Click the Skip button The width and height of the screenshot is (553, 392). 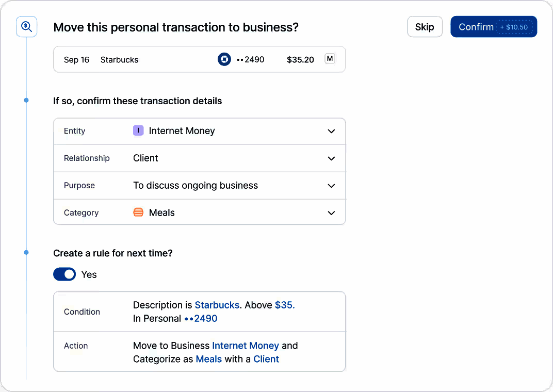(x=425, y=26)
